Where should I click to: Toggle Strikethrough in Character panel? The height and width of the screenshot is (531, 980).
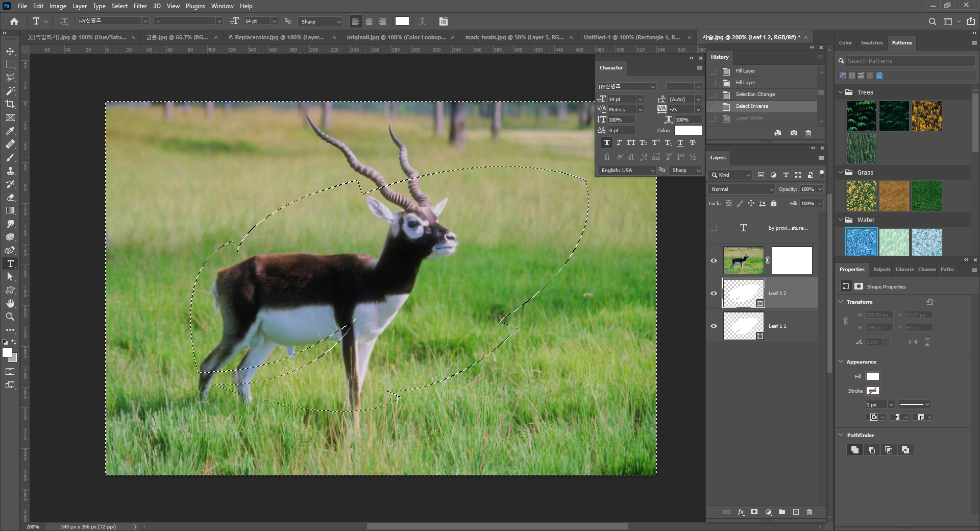(x=693, y=143)
